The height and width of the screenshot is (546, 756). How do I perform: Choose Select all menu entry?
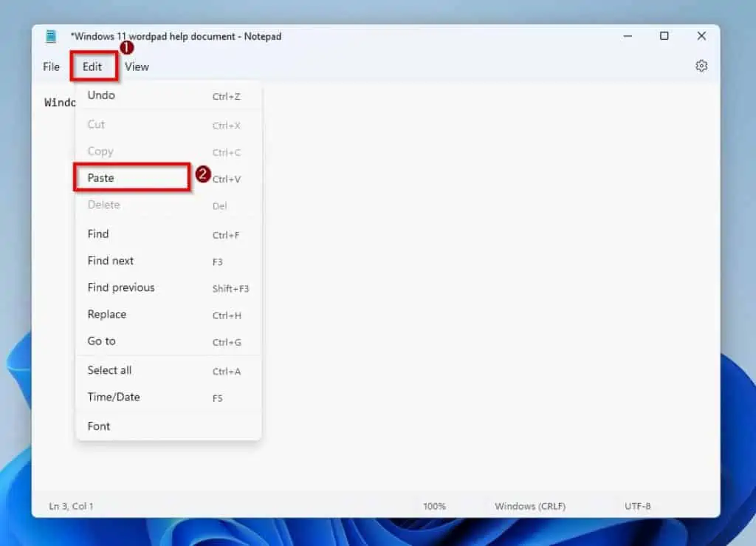tap(169, 370)
